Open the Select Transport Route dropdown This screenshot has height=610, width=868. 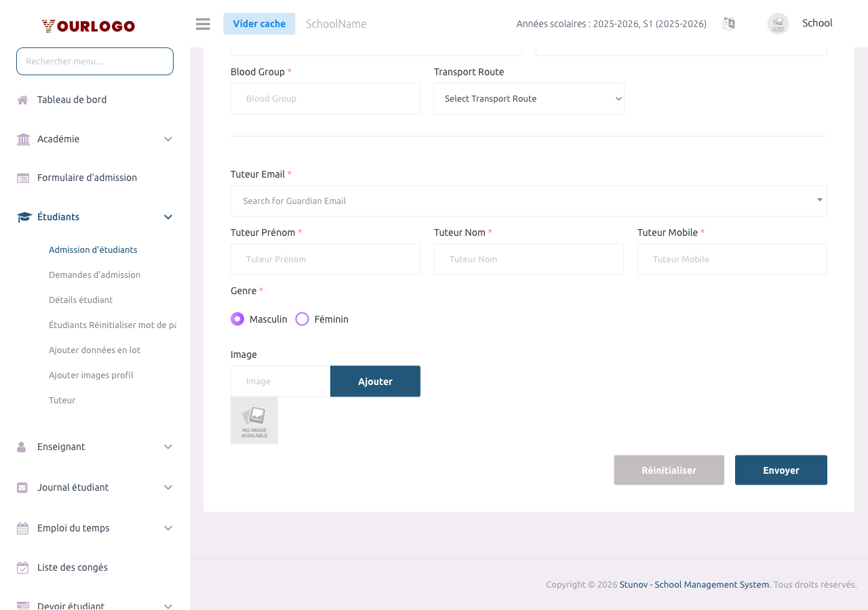coord(528,98)
